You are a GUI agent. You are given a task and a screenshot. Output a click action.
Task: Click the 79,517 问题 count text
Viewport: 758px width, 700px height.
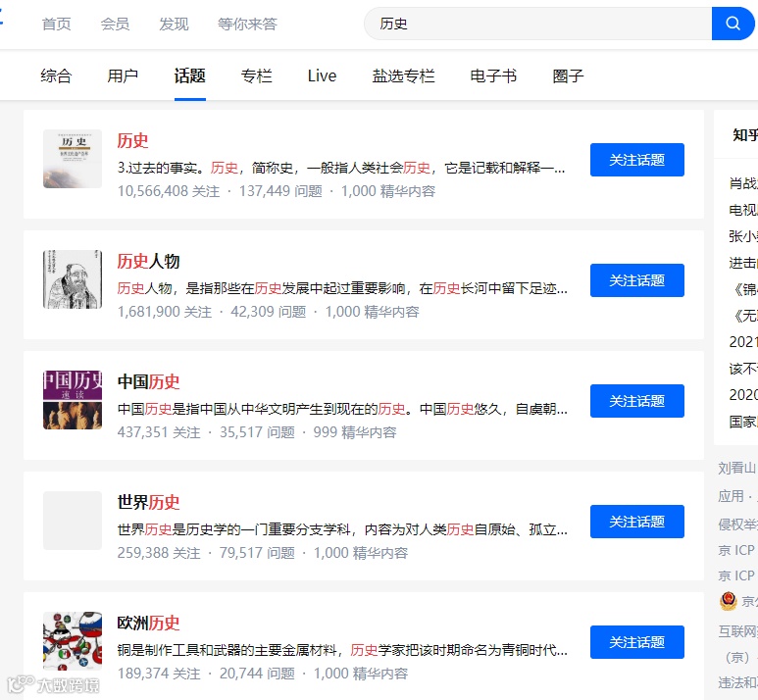(x=257, y=553)
